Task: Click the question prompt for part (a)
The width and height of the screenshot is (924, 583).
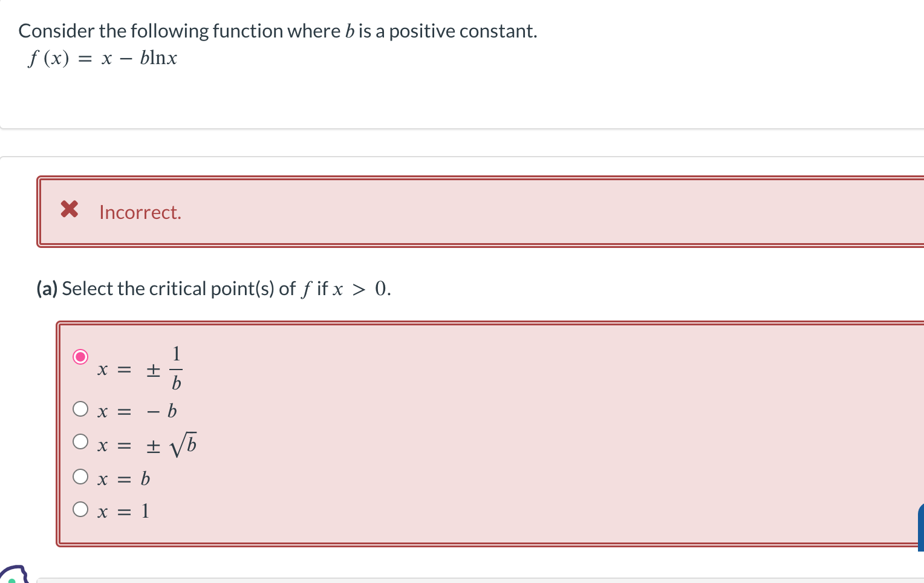Action: (212, 288)
